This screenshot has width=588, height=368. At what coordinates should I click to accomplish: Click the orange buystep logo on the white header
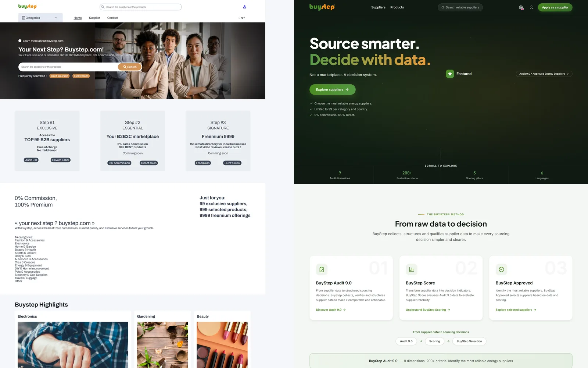(x=28, y=7)
